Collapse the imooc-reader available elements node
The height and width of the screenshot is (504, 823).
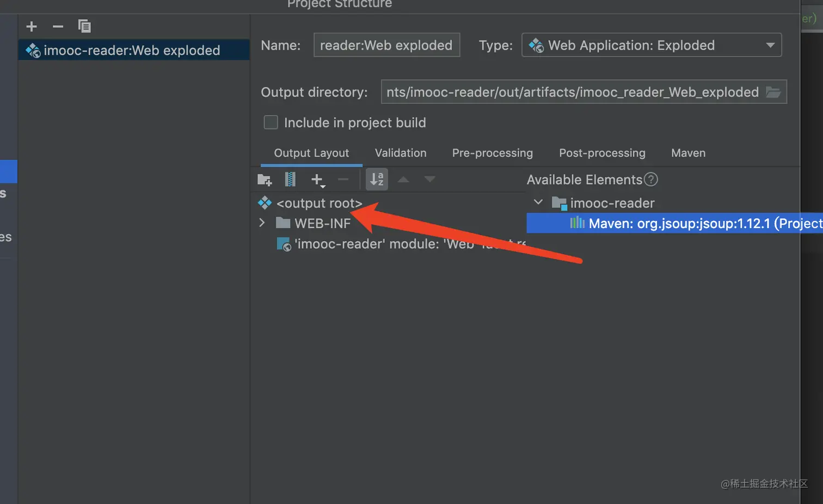point(538,202)
